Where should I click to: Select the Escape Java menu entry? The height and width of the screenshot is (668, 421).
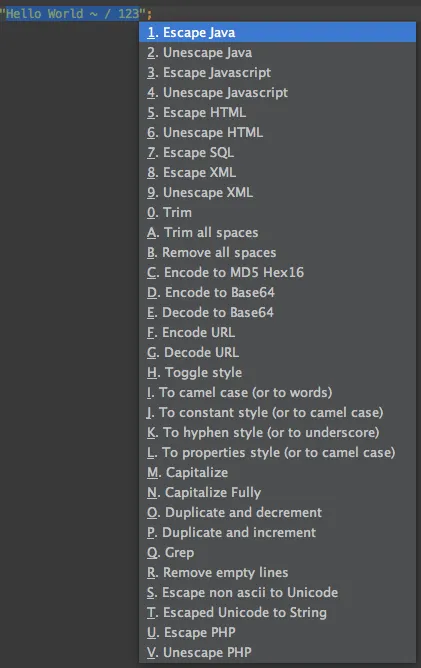pyautogui.click(x=277, y=32)
